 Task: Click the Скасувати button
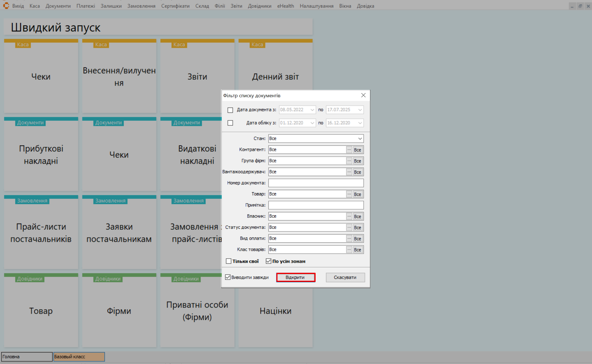(x=345, y=277)
